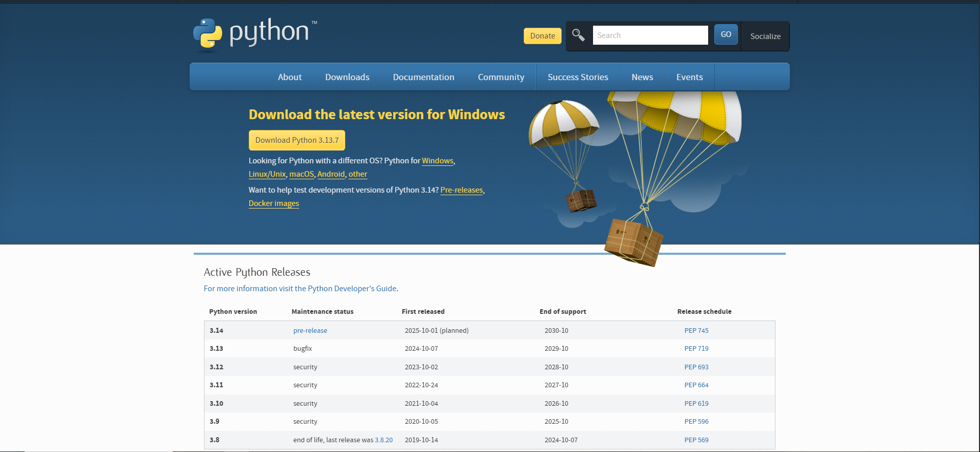Open PEP 664 release schedule

tap(696, 385)
